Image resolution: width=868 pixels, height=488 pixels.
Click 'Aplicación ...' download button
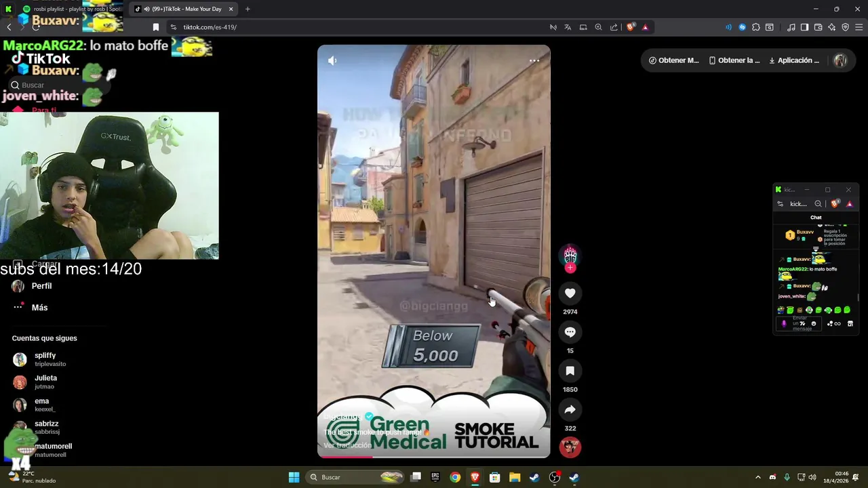coord(794,60)
